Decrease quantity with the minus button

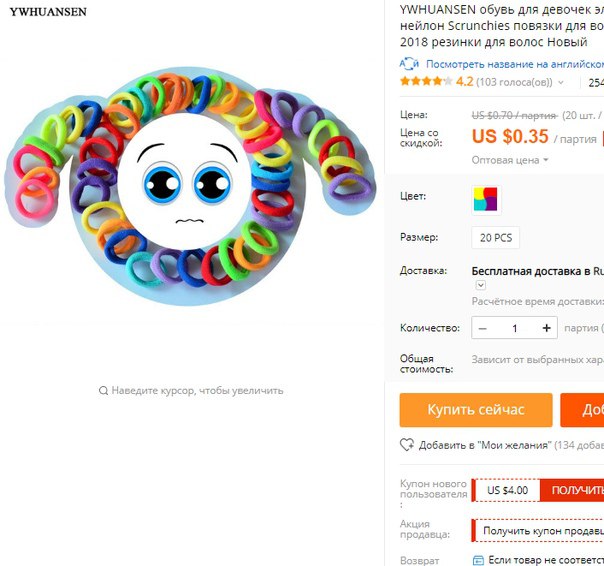tap(482, 328)
